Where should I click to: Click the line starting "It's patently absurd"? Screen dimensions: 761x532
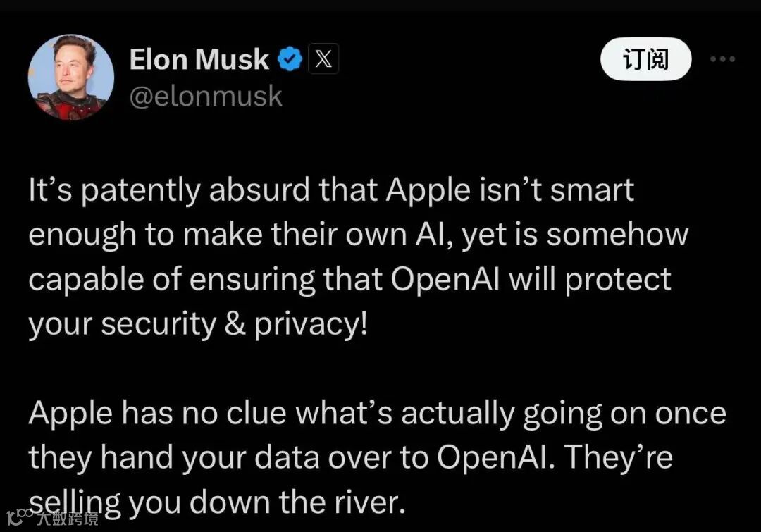pyautogui.click(x=331, y=190)
